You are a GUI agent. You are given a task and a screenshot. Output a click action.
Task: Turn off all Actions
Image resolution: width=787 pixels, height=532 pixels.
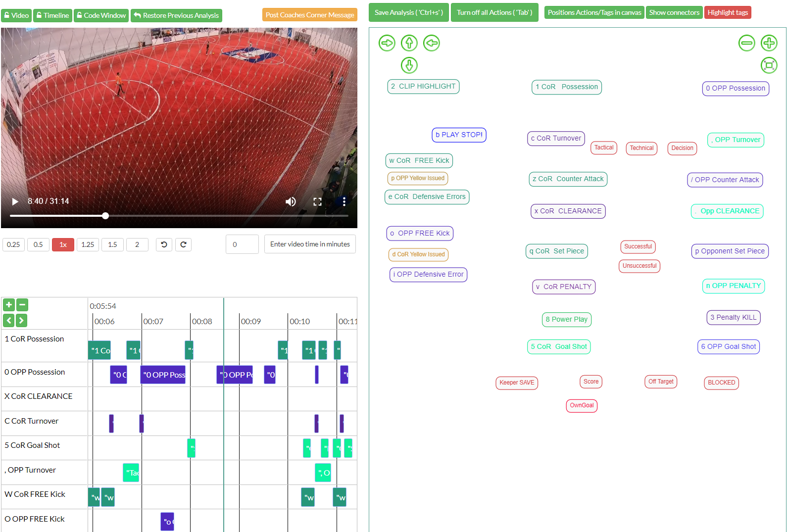click(494, 12)
